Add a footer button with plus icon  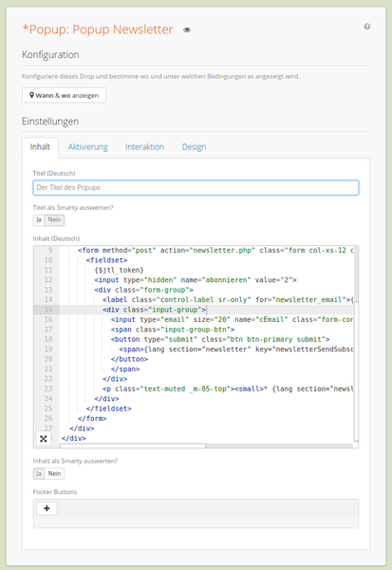coord(47,508)
